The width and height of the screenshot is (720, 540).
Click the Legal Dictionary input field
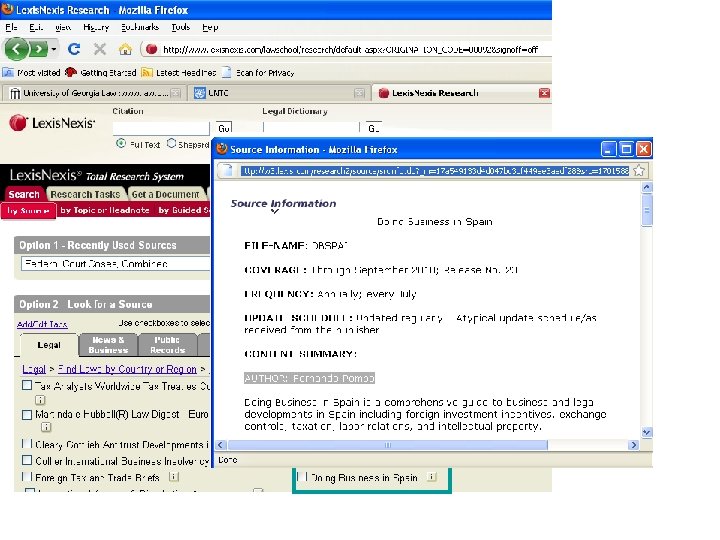coord(311,128)
